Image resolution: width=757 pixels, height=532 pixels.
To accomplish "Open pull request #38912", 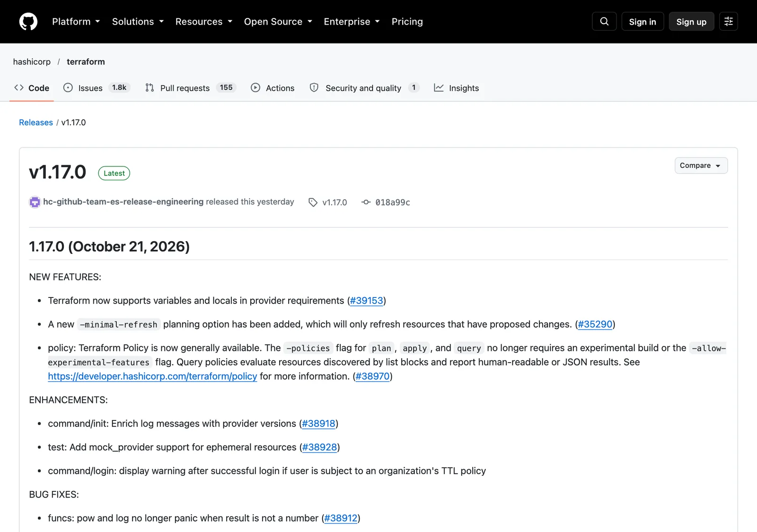I will click(x=341, y=518).
